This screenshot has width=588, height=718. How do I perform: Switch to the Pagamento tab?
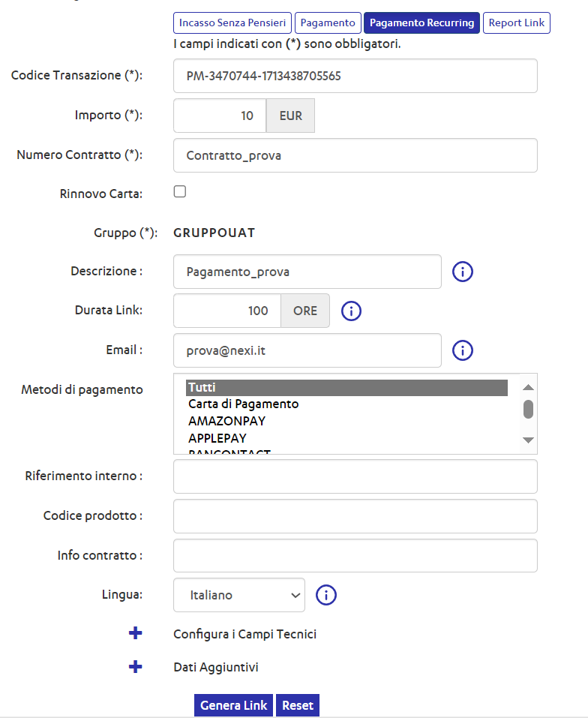click(328, 23)
